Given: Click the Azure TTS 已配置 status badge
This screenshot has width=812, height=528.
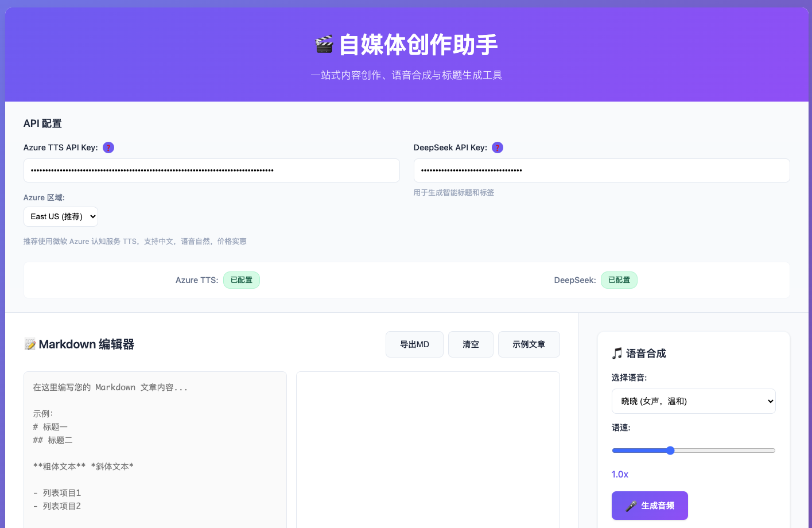Looking at the screenshot, I should [x=241, y=280].
